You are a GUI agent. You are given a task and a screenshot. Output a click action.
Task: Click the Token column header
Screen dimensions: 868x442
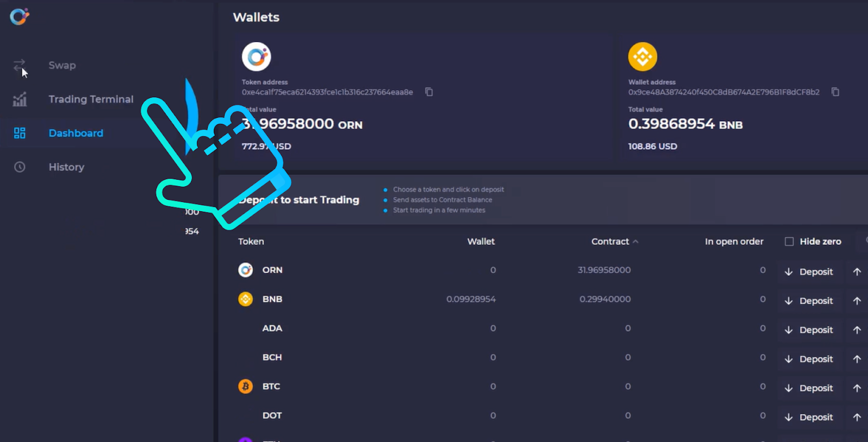pos(251,242)
